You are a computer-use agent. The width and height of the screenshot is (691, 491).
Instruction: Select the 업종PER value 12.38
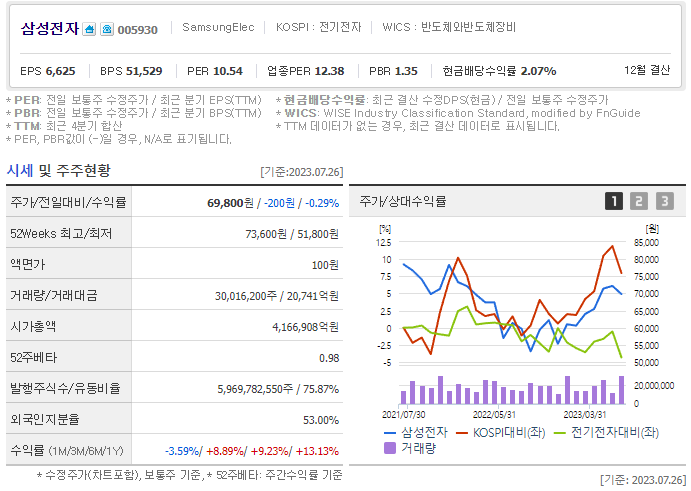330,71
